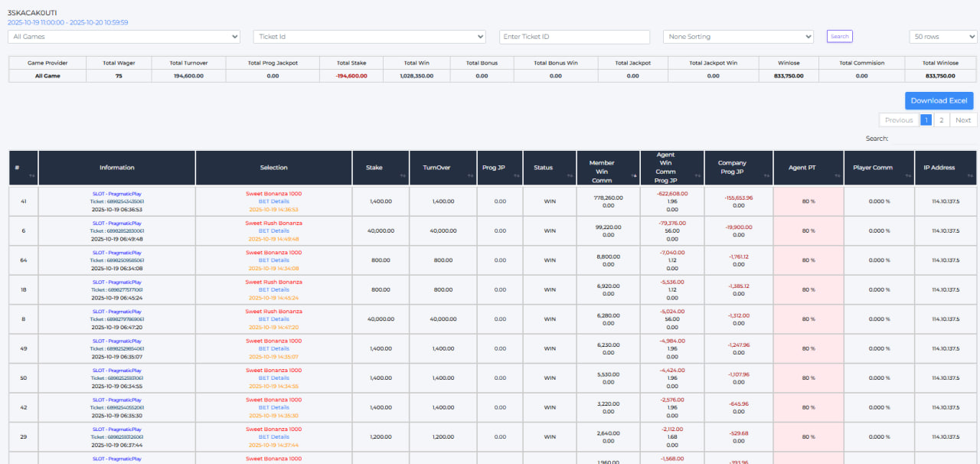The height and width of the screenshot is (464, 980).
Task: Click sort arrows in Player Comm header
Action: click(x=907, y=176)
